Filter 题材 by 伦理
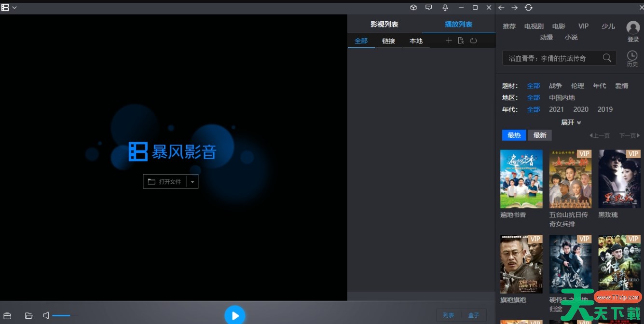Screen dimensions: 644x324 pos(578,86)
